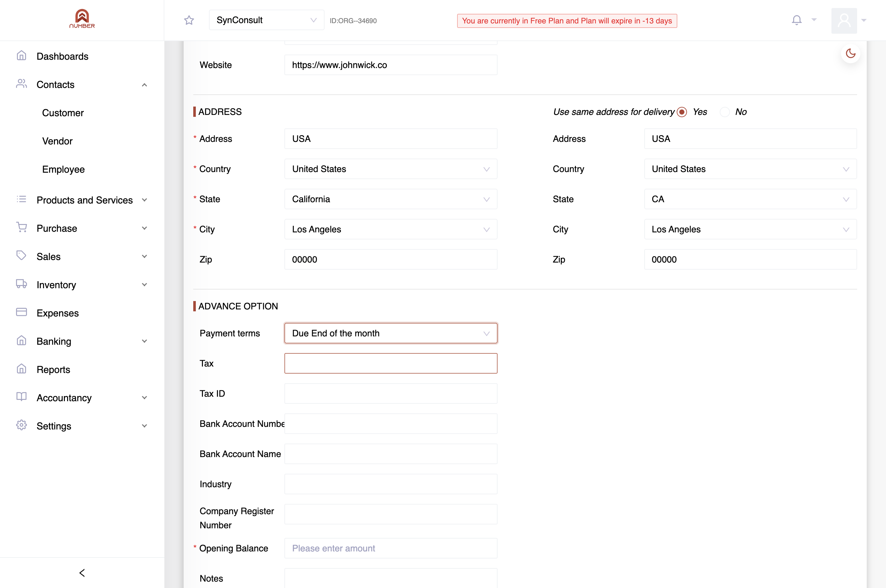Click the Banking icon
Image resolution: width=886 pixels, height=588 pixels.
(22, 341)
